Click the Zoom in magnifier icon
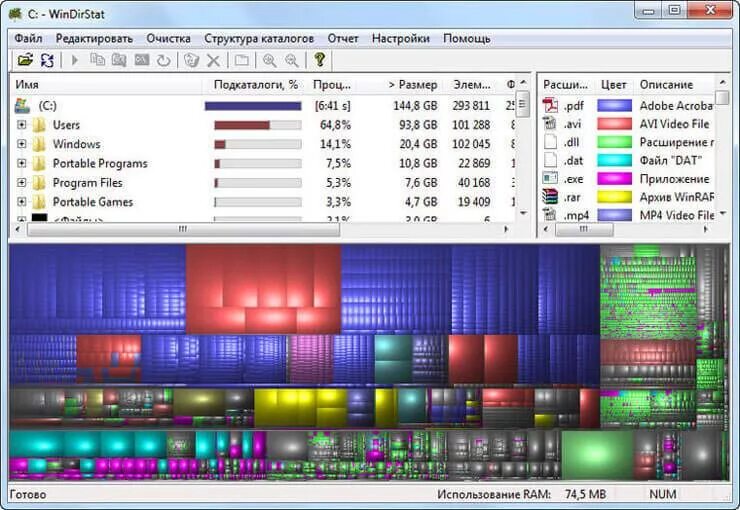 (269, 60)
